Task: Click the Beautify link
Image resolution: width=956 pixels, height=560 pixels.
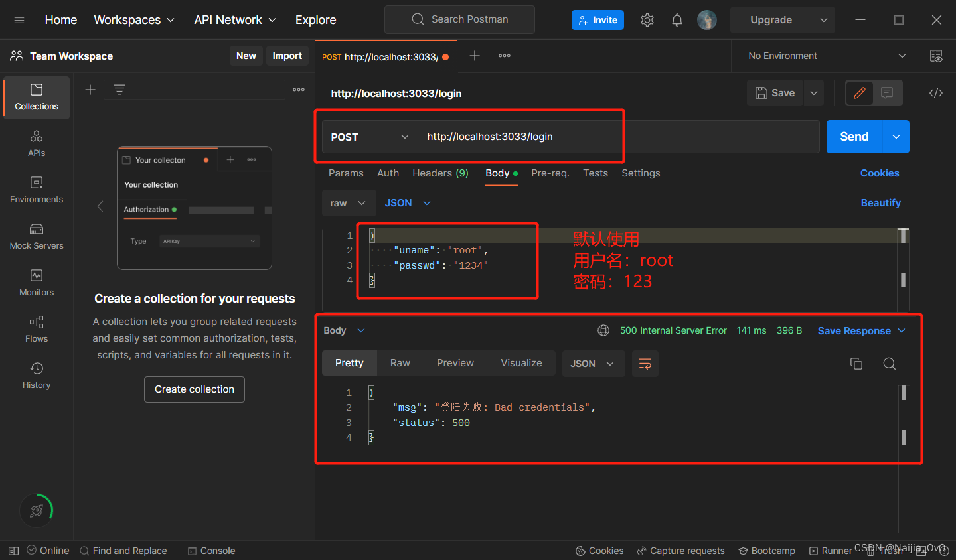Action: pyautogui.click(x=881, y=203)
